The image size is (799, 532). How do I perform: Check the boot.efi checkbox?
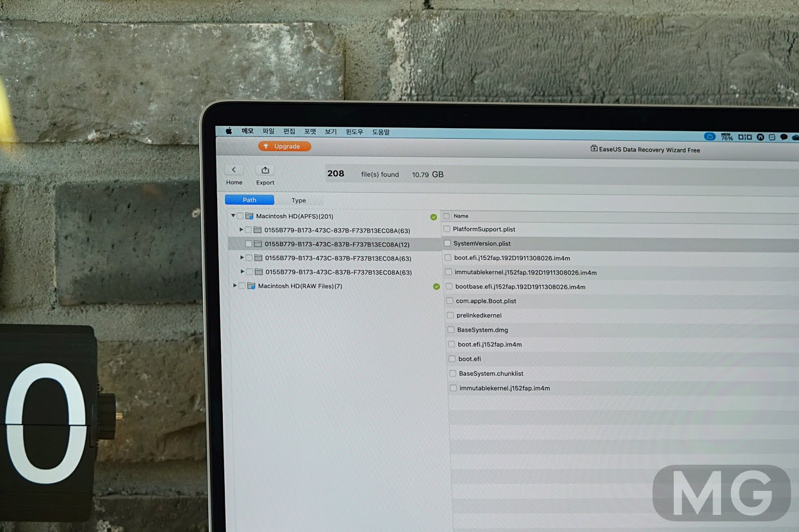click(452, 359)
